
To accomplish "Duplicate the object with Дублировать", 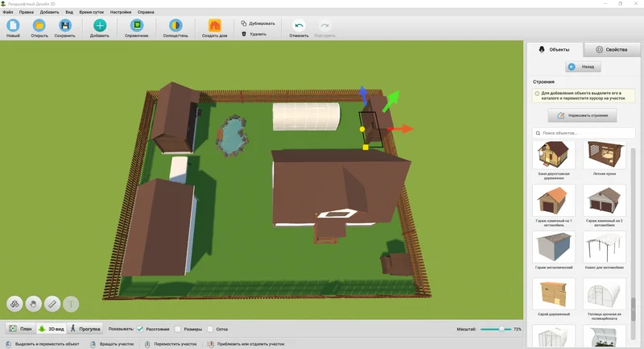I will [258, 23].
